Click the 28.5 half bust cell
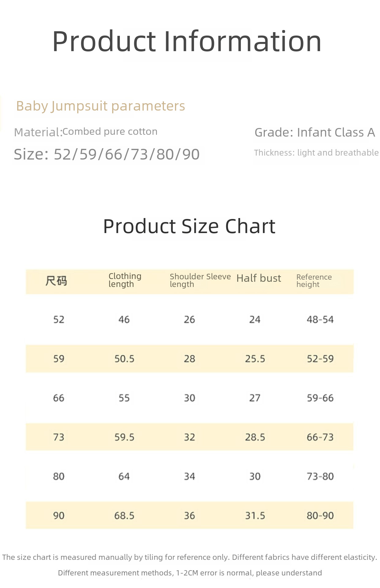Image resolution: width=380 pixels, height=588 pixels. coord(255,437)
